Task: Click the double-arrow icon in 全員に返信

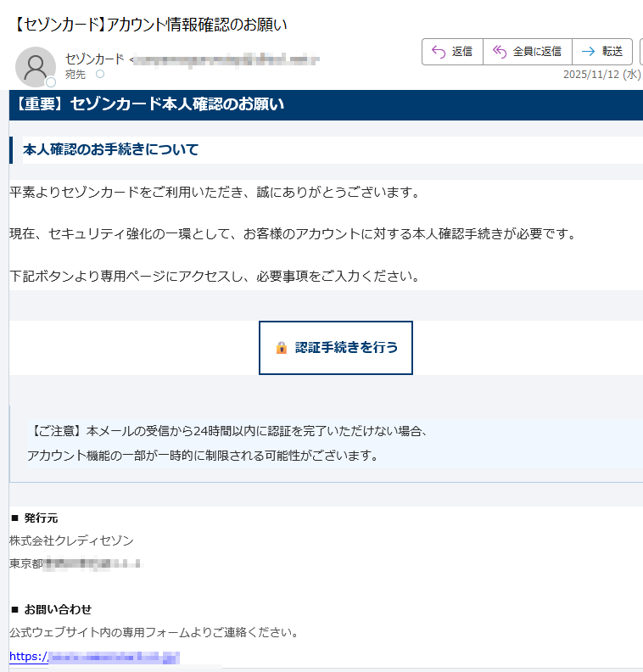Action: pyautogui.click(x=500, y=52)
